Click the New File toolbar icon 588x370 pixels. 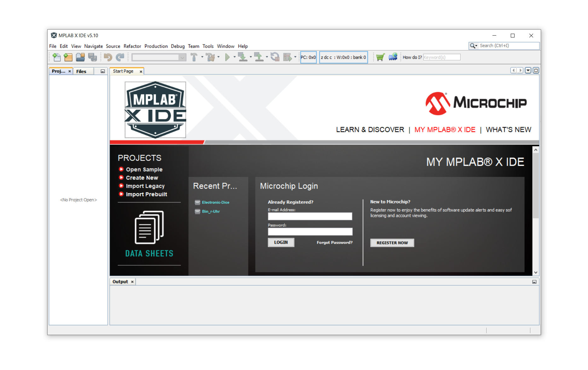pyautogui.click(x=57, y=57)
